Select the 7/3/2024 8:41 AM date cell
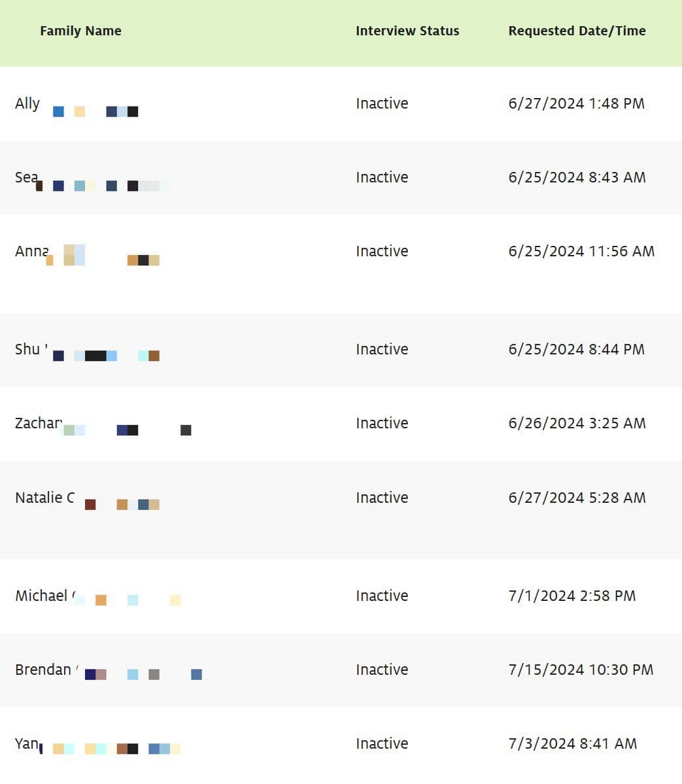 (x=572, y=743)
